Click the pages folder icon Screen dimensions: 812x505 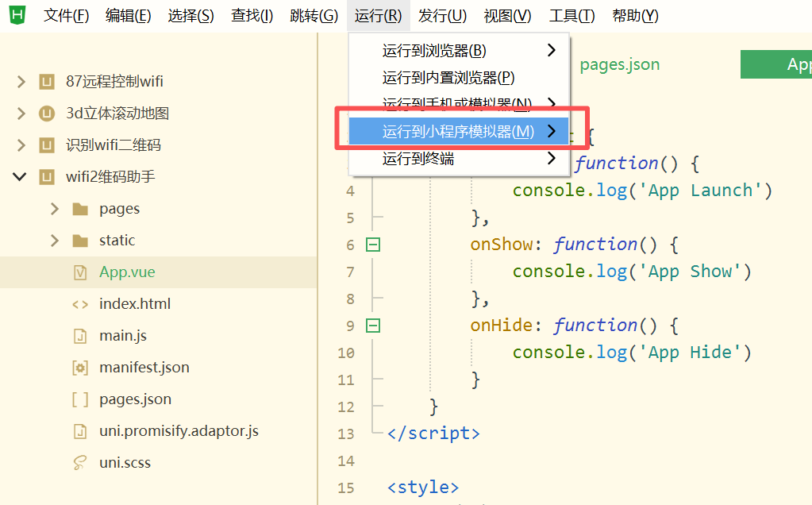(80, 210)
